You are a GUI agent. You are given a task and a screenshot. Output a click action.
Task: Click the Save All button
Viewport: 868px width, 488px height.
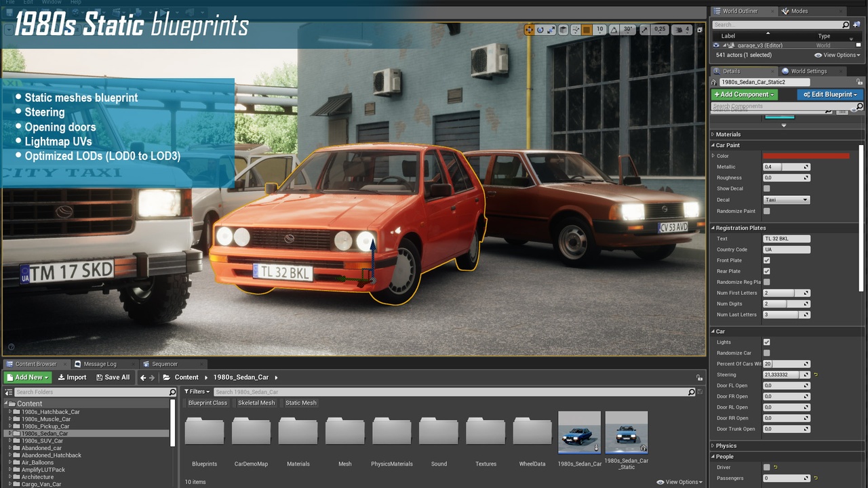click(x=113, y=378)
